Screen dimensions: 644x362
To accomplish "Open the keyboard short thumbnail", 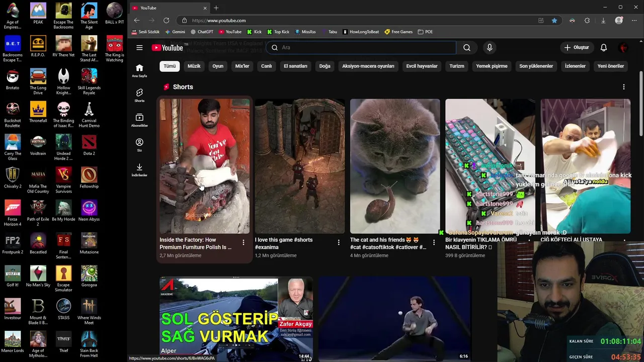I will (490, 166).
